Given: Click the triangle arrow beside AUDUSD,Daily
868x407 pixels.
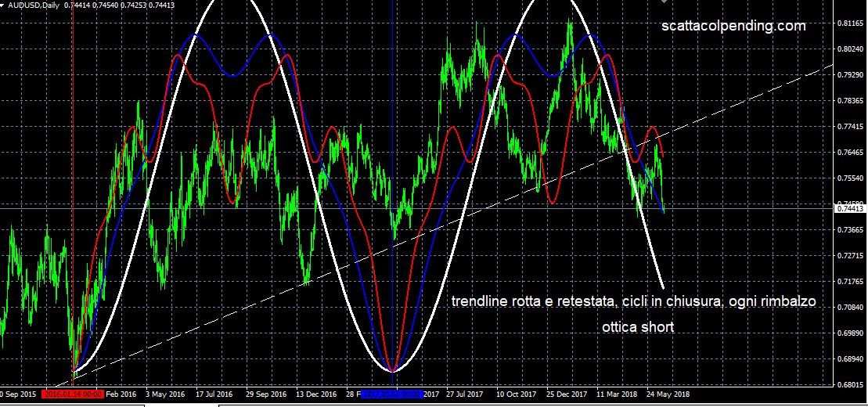Looking at the screenshot, I should click(x=3, y=5).
